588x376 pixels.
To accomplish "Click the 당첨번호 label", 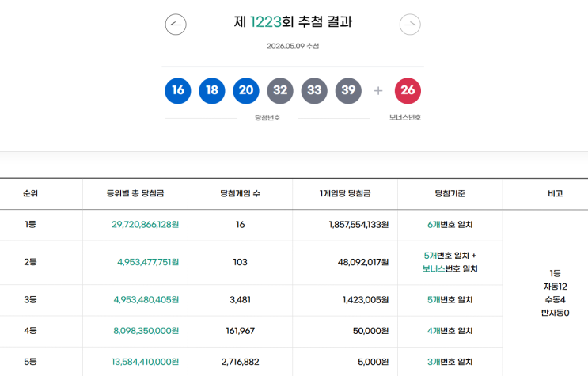I will (x=267, y=117).
